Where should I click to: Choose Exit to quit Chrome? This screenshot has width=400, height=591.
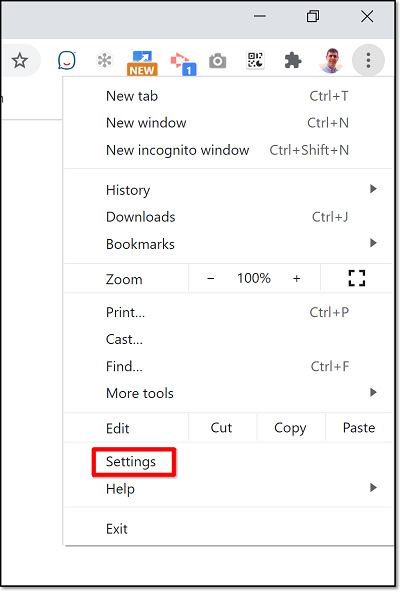click(x=228, y=529)
